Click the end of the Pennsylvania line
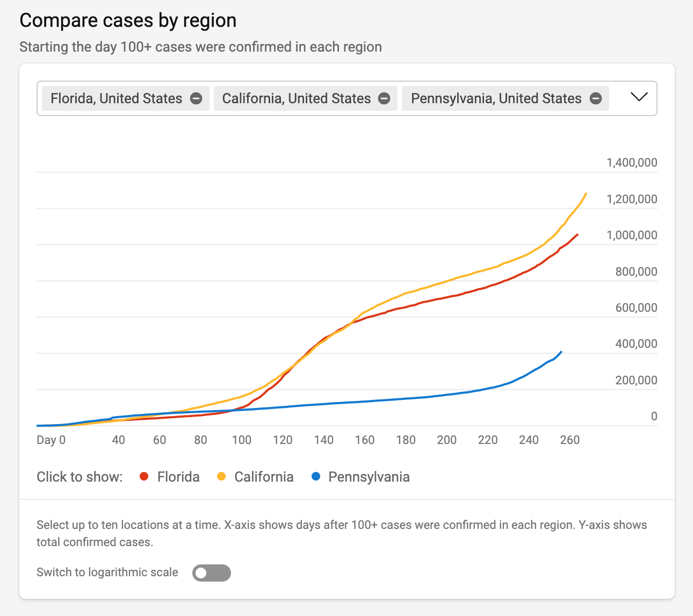693x616 pixels. click(x=561, y=352)
